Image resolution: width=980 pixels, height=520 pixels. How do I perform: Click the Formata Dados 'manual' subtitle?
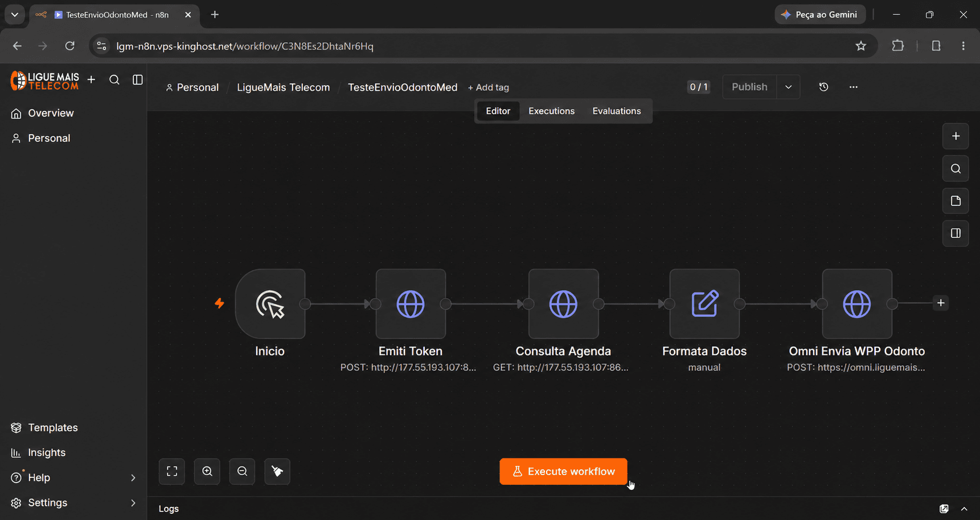click(x=704, y=368)
